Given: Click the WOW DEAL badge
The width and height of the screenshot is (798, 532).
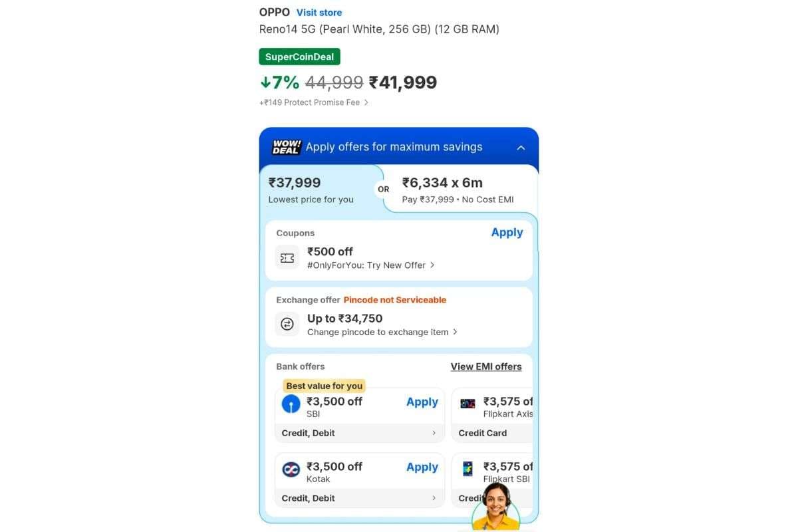Looking at the screenshot, I should pos(285,146).
